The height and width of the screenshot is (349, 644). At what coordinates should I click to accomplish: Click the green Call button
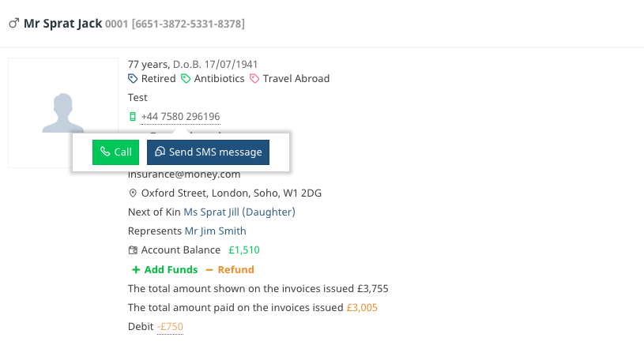coord(115,152)
